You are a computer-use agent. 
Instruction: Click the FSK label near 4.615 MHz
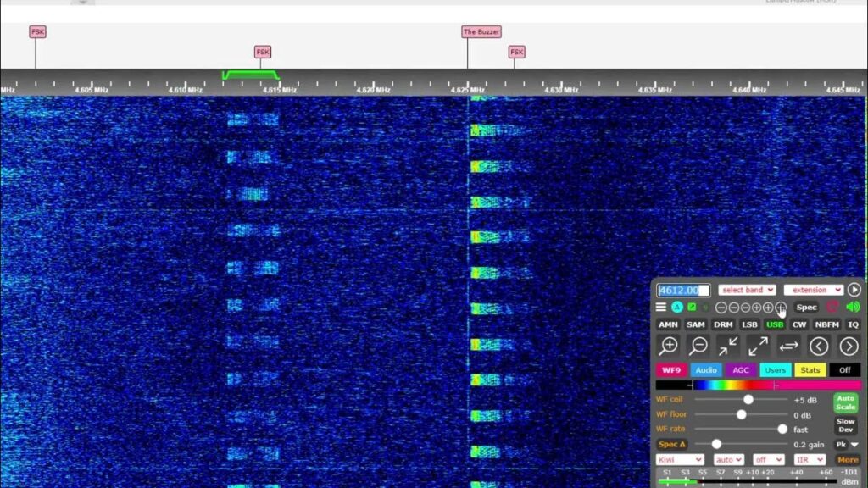point(263,52)
